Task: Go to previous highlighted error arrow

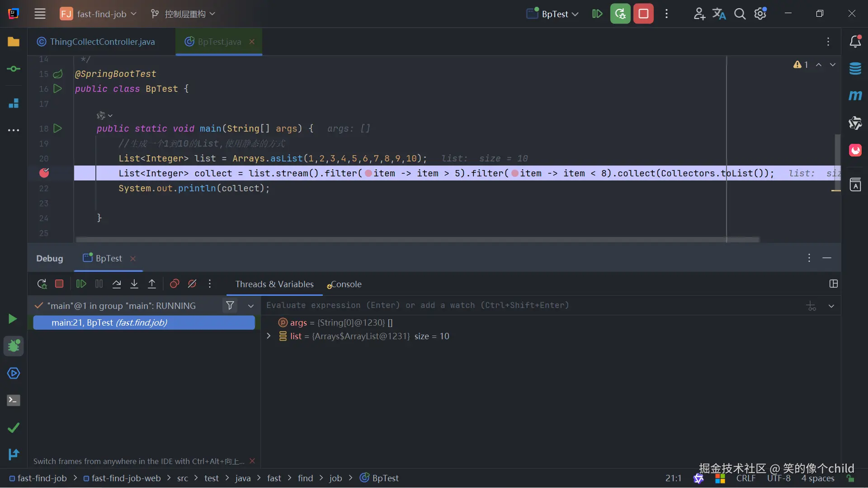Action: pyautogui.click(x=819, y=65)
